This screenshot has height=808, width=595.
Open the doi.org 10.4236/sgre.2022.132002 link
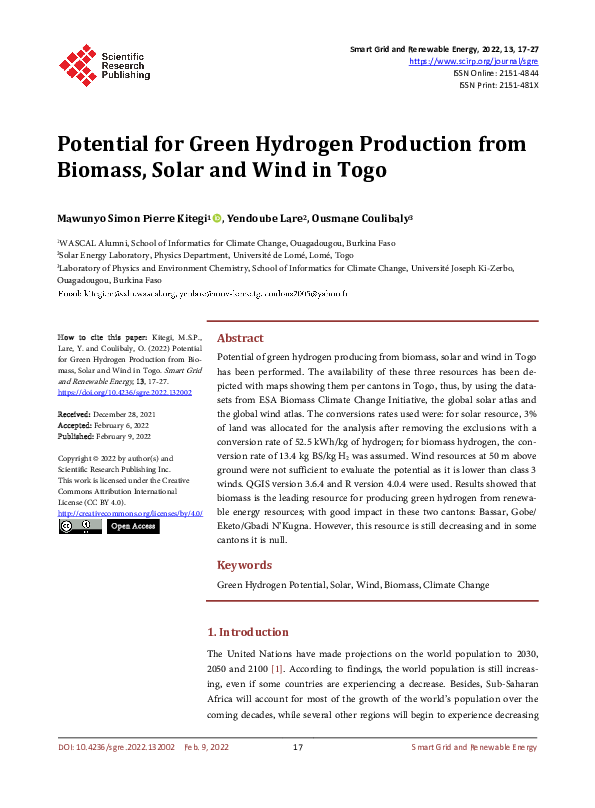125,393
